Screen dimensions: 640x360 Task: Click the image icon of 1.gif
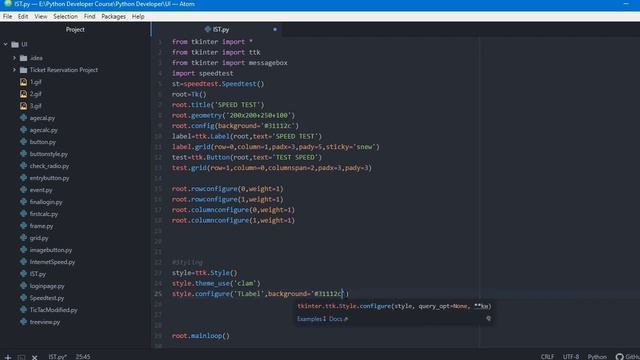(x=23, y=82)
